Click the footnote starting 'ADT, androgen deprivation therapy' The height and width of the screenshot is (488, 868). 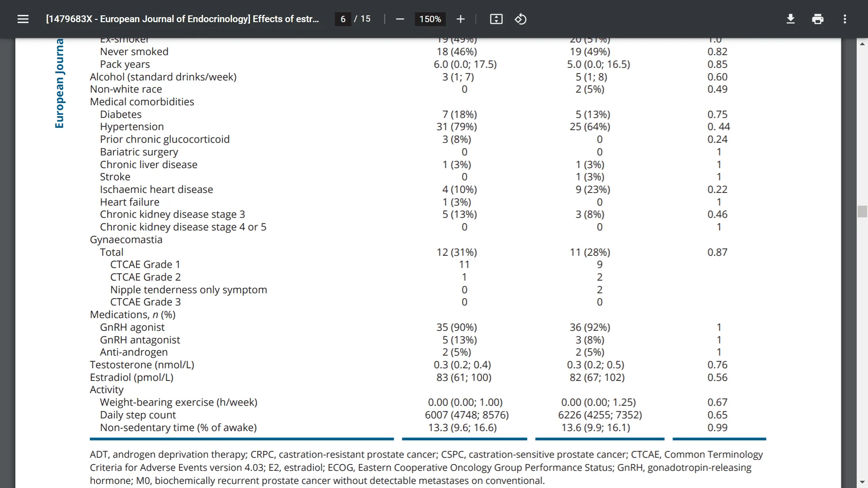(x=426, y=467)
